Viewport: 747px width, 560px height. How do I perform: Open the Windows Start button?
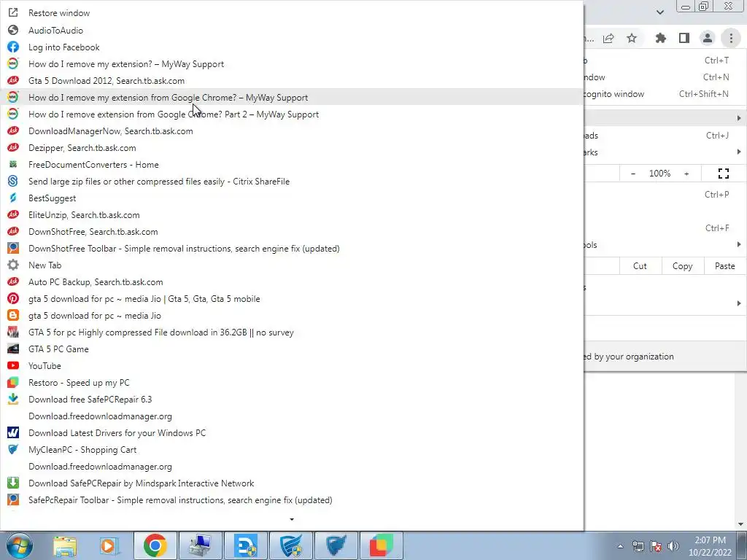click(20, 545)
